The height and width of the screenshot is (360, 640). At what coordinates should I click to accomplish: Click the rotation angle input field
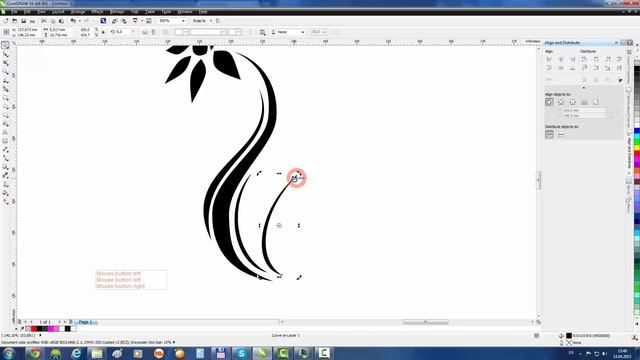pos(122,32)
